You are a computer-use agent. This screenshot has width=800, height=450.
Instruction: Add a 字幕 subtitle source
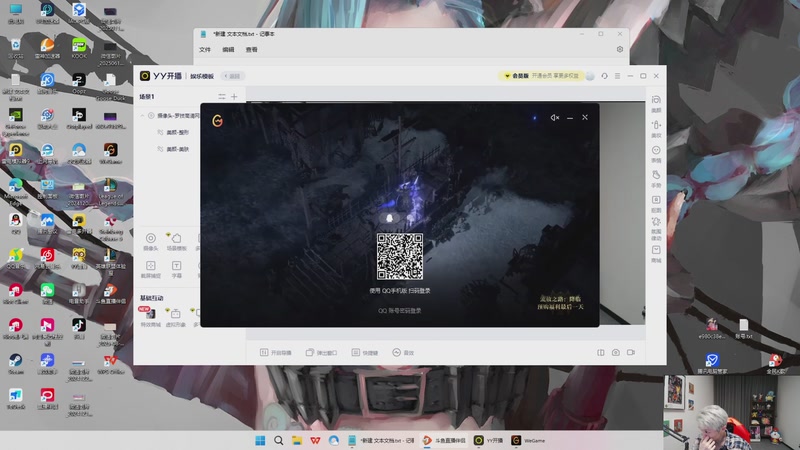[x=177, y=269]
